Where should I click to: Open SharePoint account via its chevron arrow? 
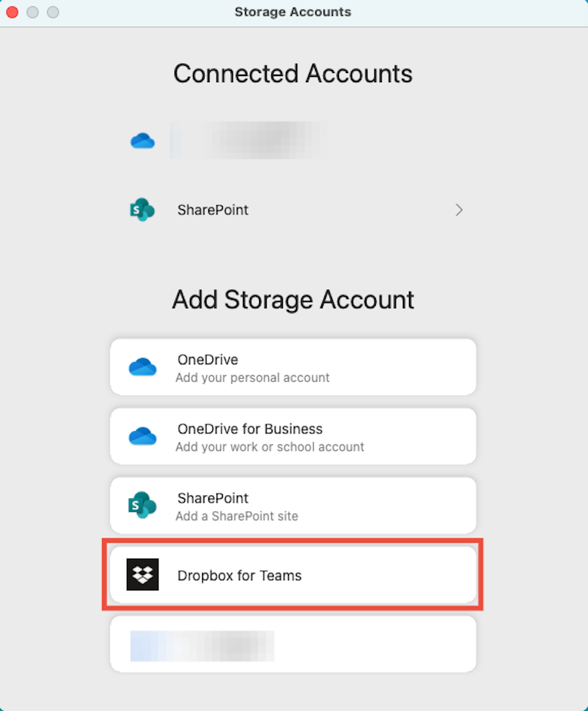[x=459, y=209]
